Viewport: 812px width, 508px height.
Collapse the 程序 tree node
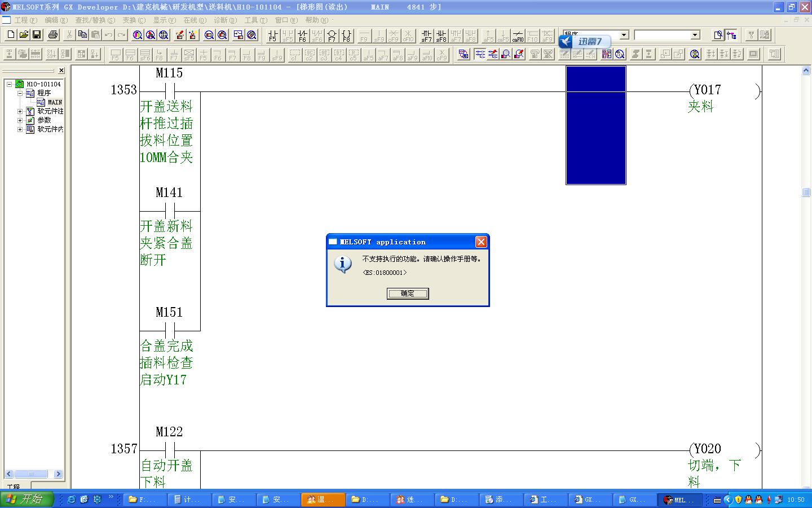tap(20, 93)
